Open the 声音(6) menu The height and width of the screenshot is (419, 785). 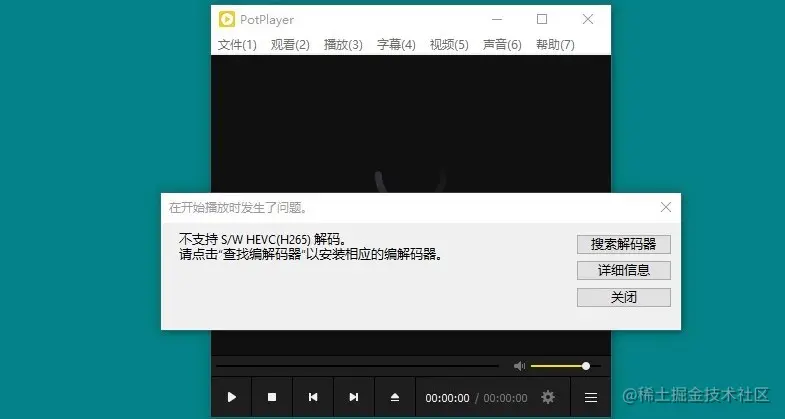pos(502,45)
